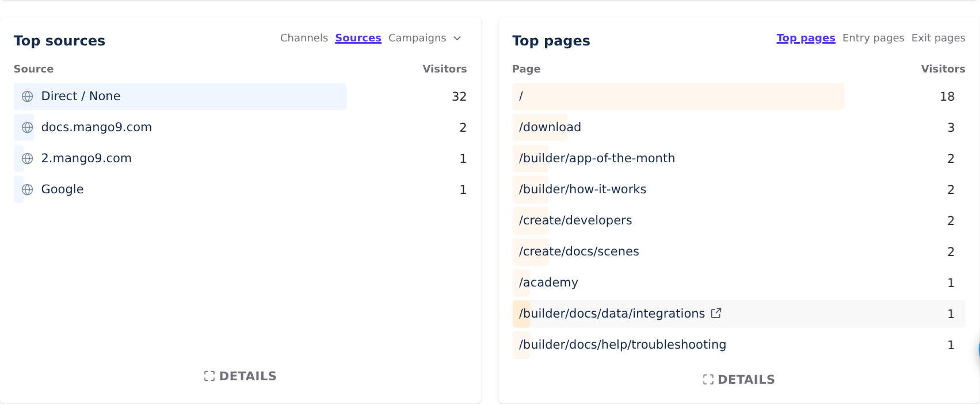The height and width of the screenshot is (405, 980).
Task: Switch to Entry pages tab
Action: pos(873,38)
